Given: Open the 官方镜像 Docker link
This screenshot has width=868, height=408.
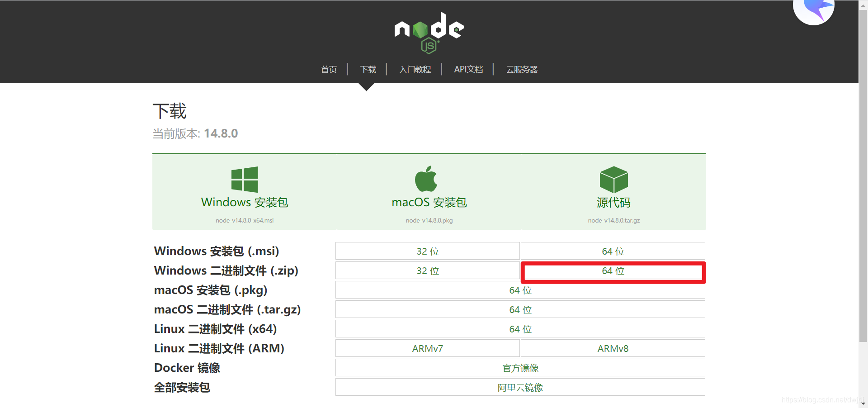Looking at the screenshot, I should point(520,368).
